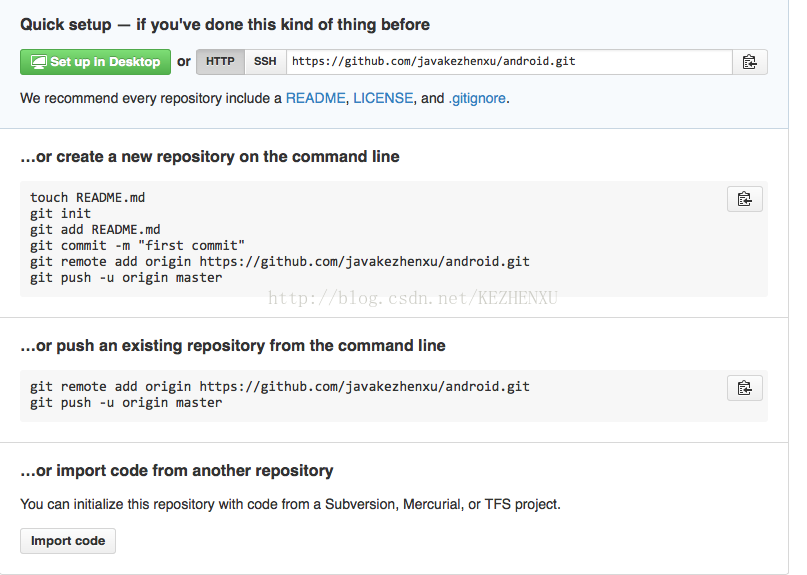The image size is (807, 575).
Task: Click the '…or import code from another repository' heading
Action: click(x=177, y=471)
